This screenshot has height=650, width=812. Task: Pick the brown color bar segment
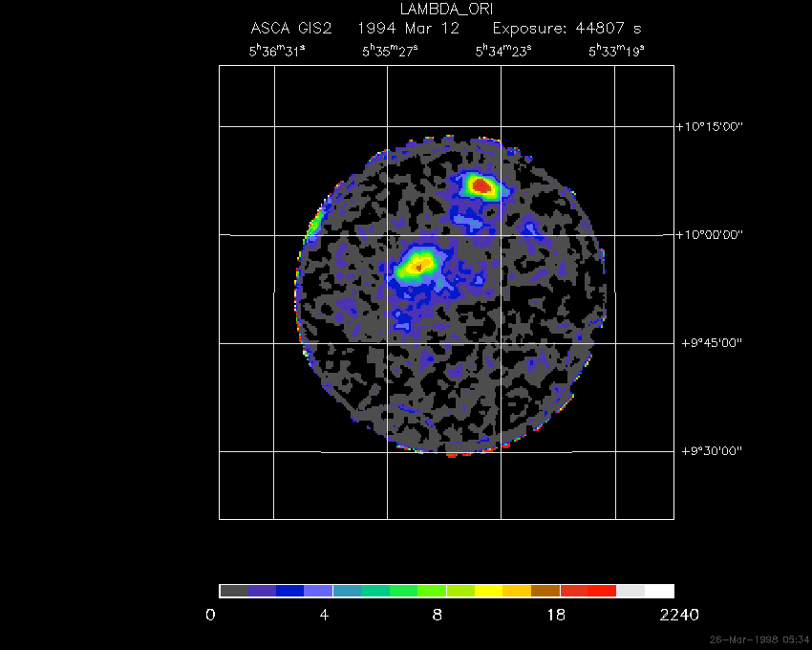tap(545, 591)
